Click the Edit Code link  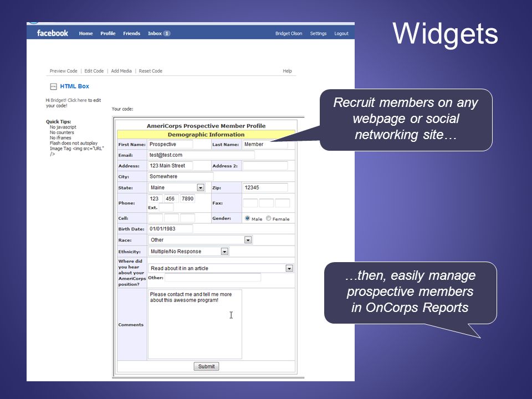(94, 71)
